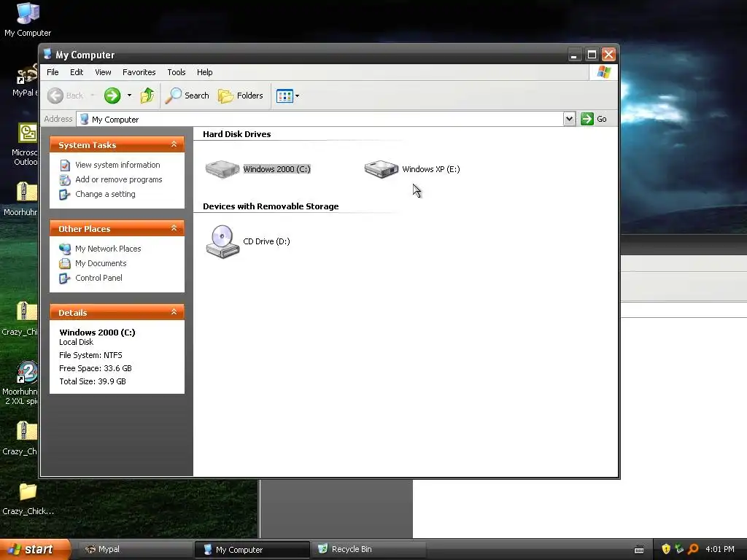This screenshot has height=560, width=747.
Task: Go up one folder level icon
Action: coord(147,96)
